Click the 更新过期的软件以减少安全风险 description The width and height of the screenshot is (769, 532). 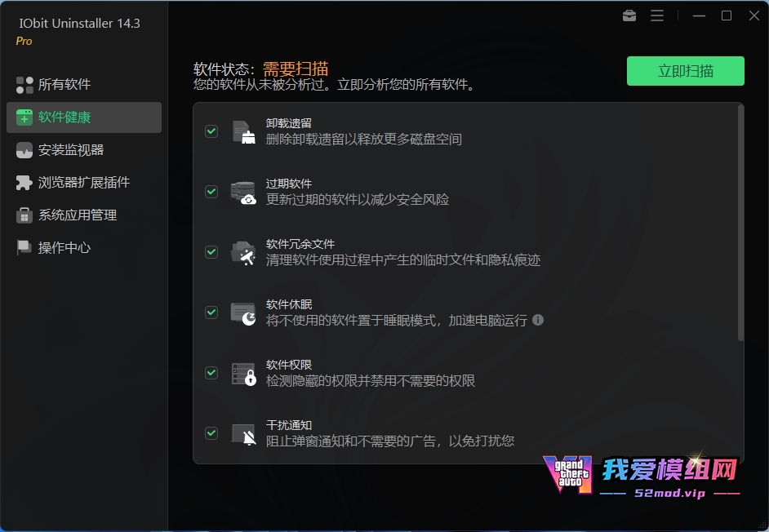[x=358, y=200]
